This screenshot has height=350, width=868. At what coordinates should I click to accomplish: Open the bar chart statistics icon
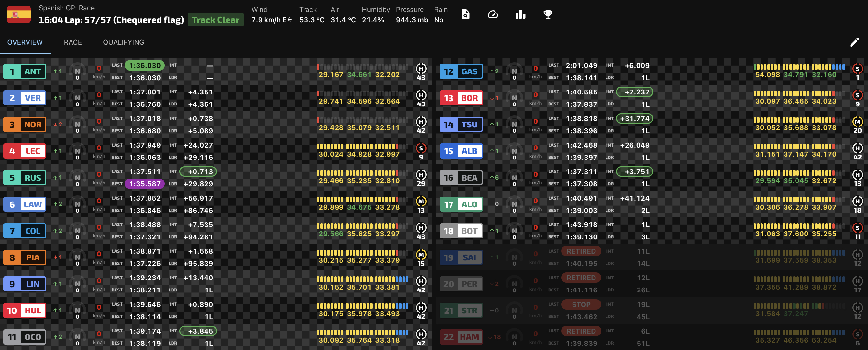pyautogui.click(x=521, y=15)
